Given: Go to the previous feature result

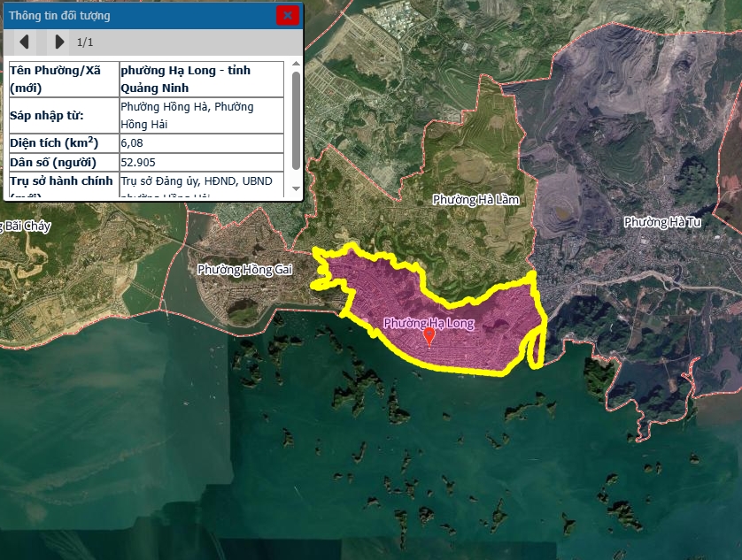Looking at the screenshot, I should click(x=25, y=42).
